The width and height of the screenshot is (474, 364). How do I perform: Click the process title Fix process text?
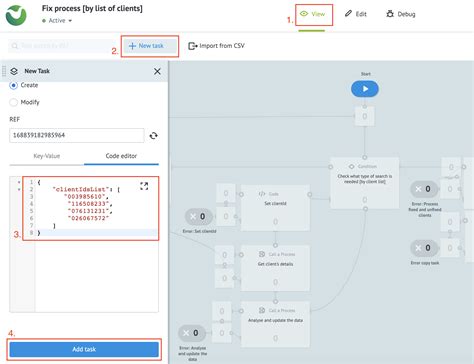point(92,8)
